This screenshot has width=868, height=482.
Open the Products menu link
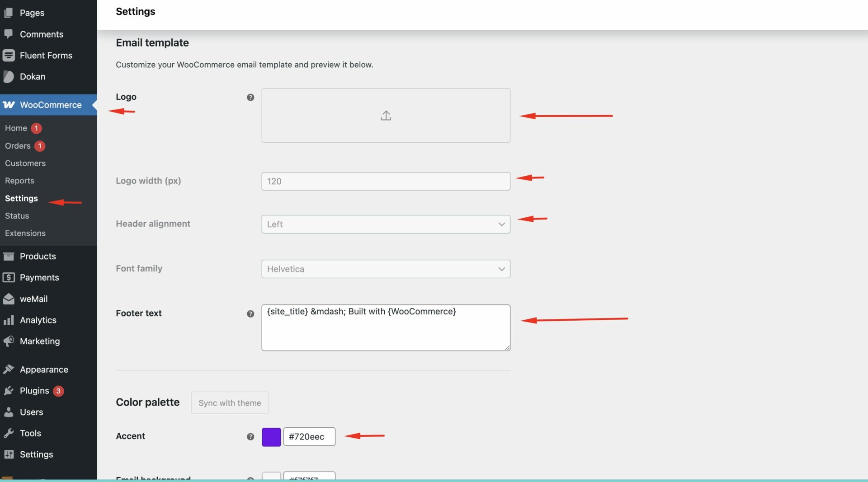coord(38,257)
